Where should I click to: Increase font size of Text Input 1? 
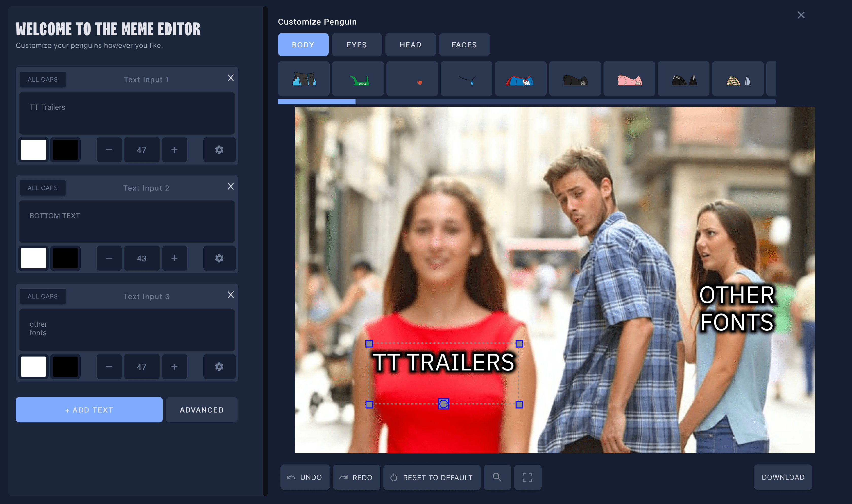(174, 150)
